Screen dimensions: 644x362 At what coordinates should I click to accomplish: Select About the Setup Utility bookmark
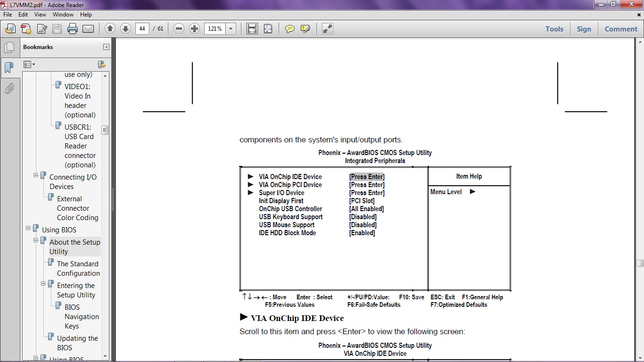pyautogui.click(x=75, y=247)
